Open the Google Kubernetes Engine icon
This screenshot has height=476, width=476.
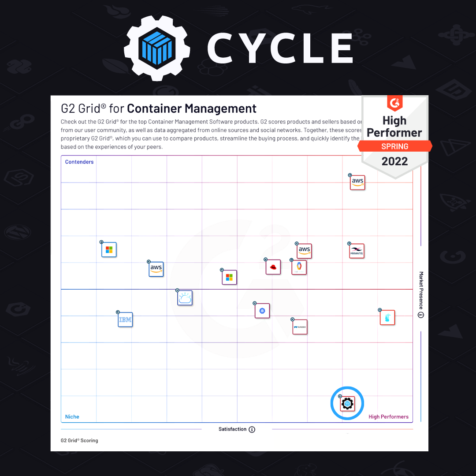click(x=299, y=268)
